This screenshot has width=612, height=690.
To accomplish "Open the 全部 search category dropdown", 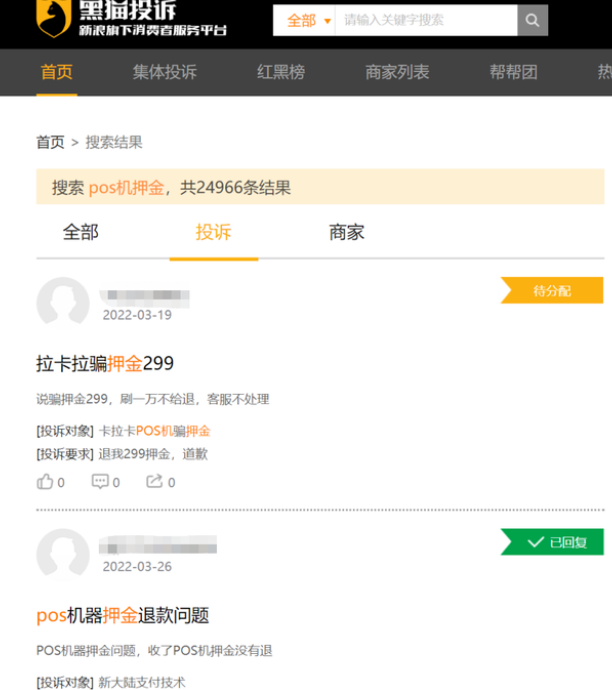I will pyautogui.click(x=308, y=20).
